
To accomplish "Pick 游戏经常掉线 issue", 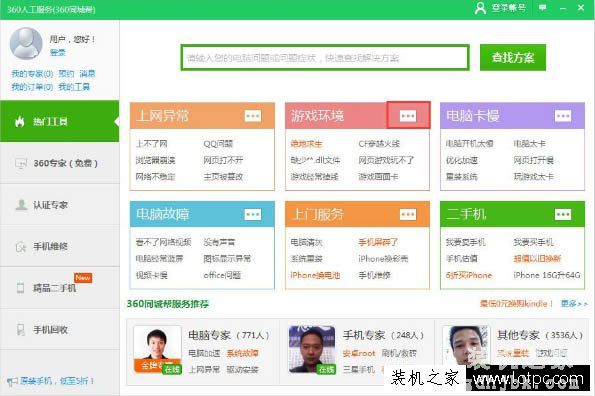I will click(314, 176).
